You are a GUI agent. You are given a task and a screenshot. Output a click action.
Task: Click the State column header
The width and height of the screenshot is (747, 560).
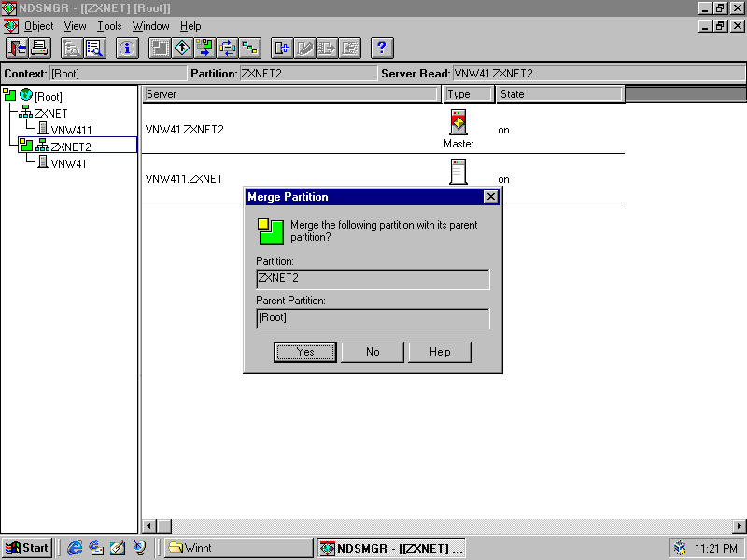pos(560,94)
